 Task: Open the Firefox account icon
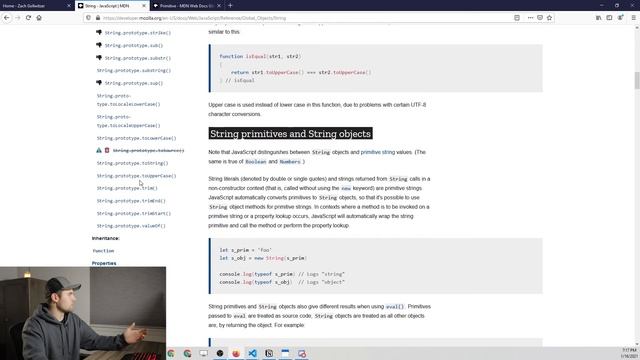(620, 18)
